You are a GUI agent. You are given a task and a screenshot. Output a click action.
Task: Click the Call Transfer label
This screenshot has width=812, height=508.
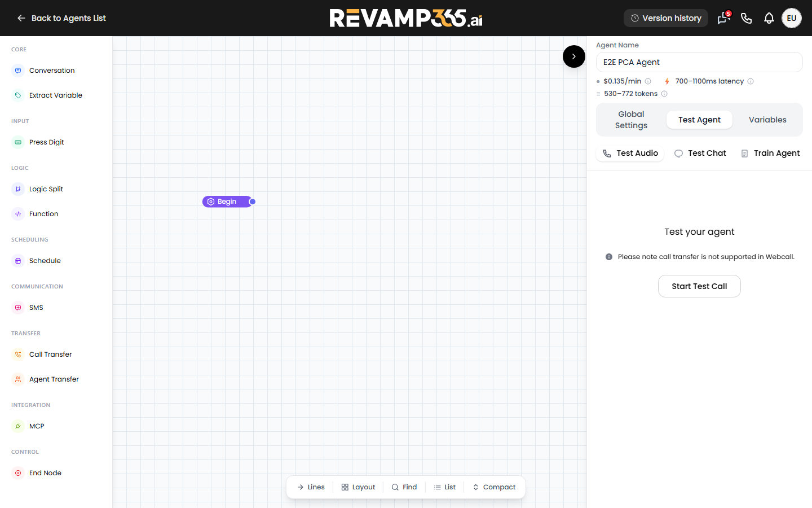coord(51,354)
